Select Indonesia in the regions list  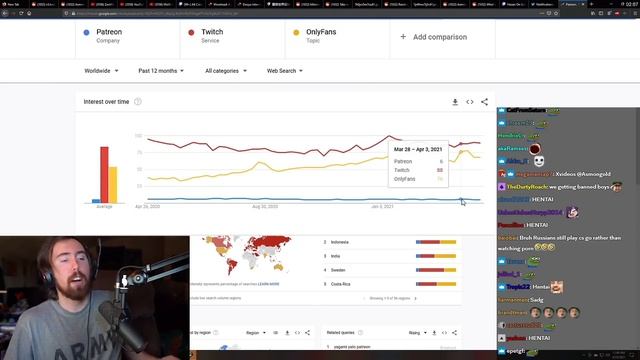(391, 242)
